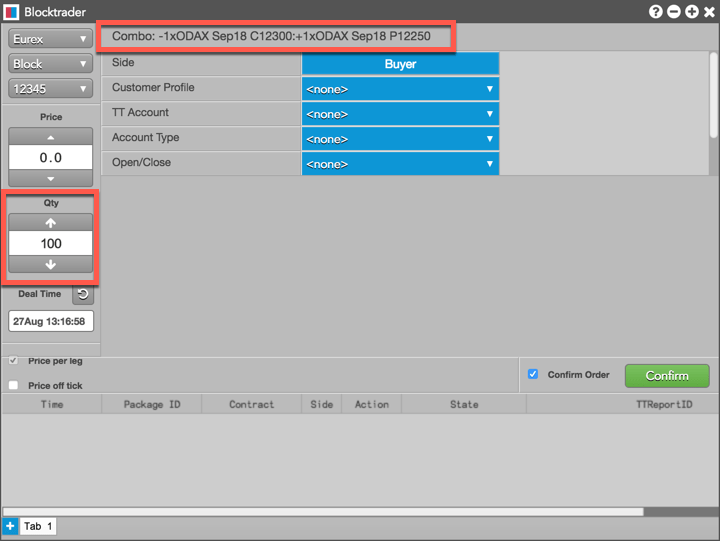Uncheck the Confirm Order checkbox
This screenshot has width=720, height=541.
point(533,374)
